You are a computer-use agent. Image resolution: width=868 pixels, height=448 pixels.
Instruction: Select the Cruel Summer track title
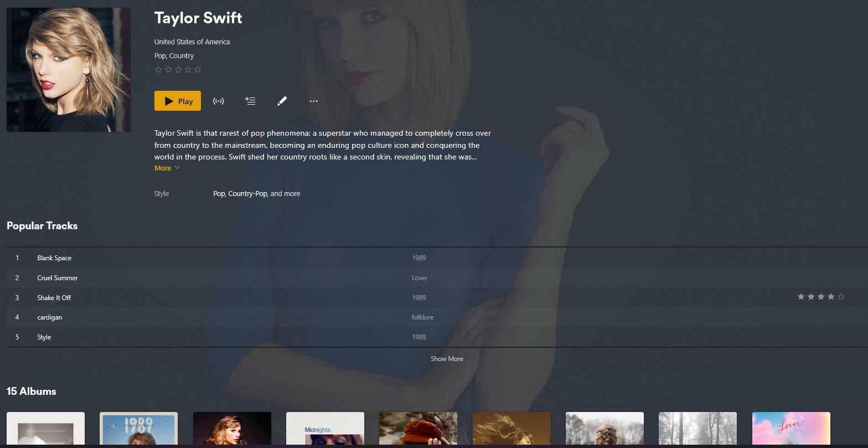pyautogui.click(x=58, y=278)
